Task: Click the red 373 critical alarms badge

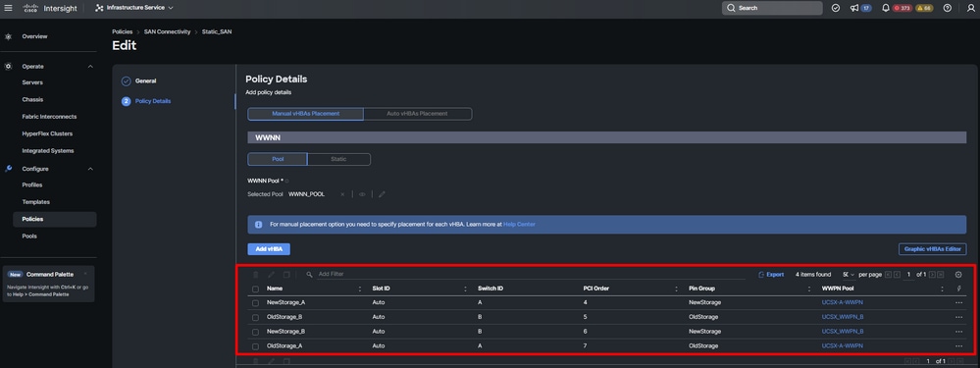Action: point(902,8)
